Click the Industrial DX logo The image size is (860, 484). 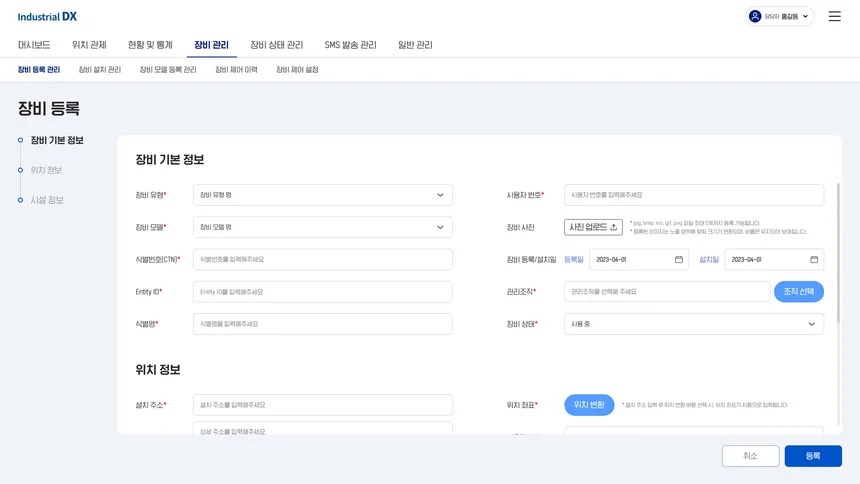pos(47,17)
